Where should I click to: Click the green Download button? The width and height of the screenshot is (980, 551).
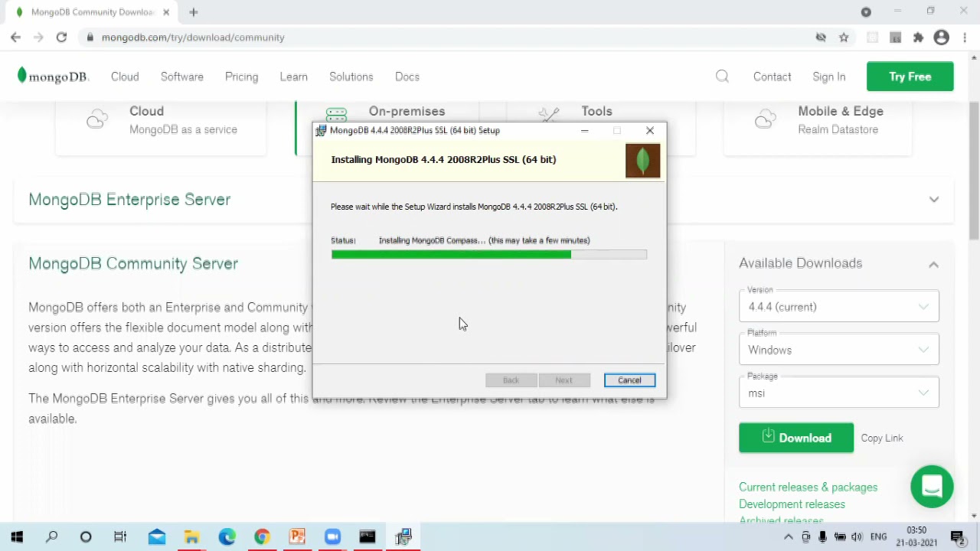click(796, 438)
